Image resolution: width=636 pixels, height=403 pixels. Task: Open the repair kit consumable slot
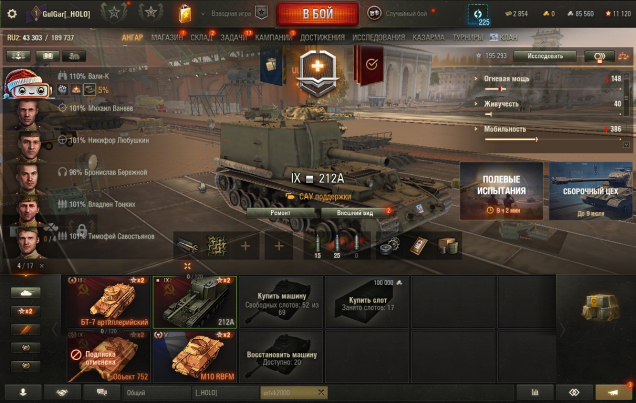[389, 246]
